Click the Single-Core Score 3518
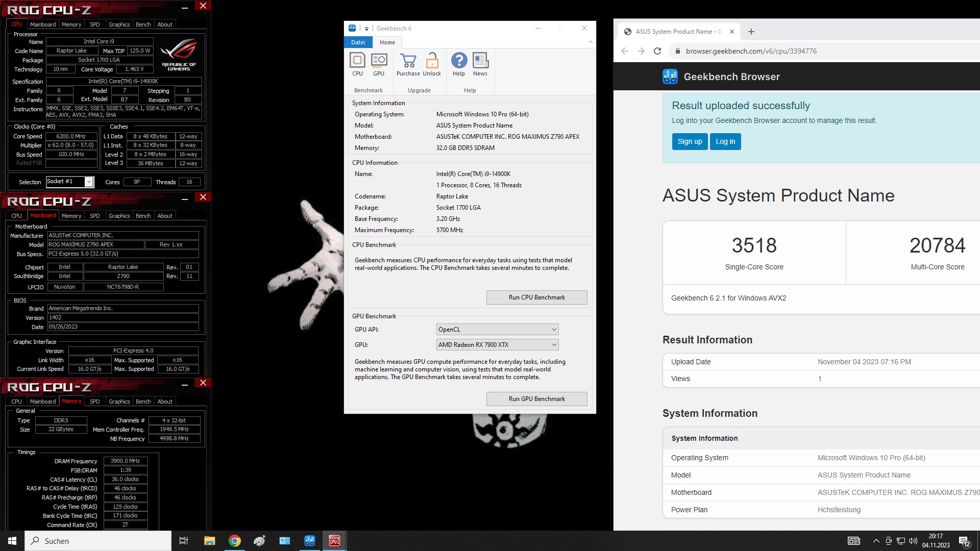Image resolution: width=980 pixels, height=551 pixels. 754,246
